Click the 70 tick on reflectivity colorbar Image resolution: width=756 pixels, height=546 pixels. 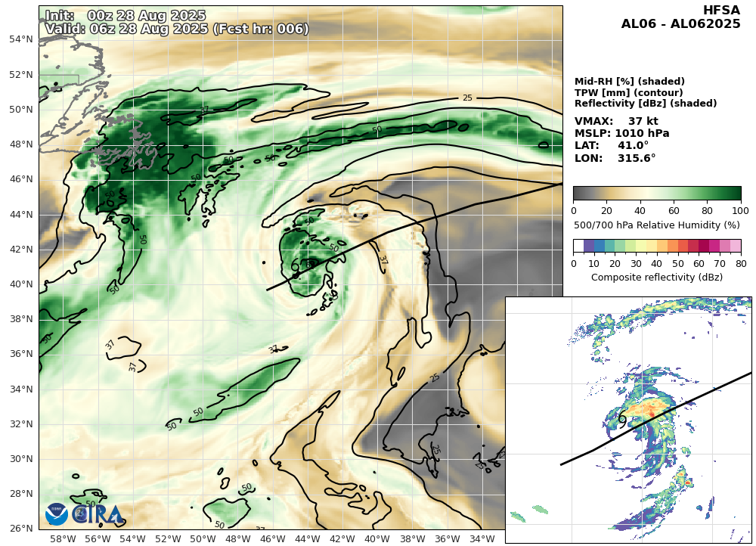720,264
